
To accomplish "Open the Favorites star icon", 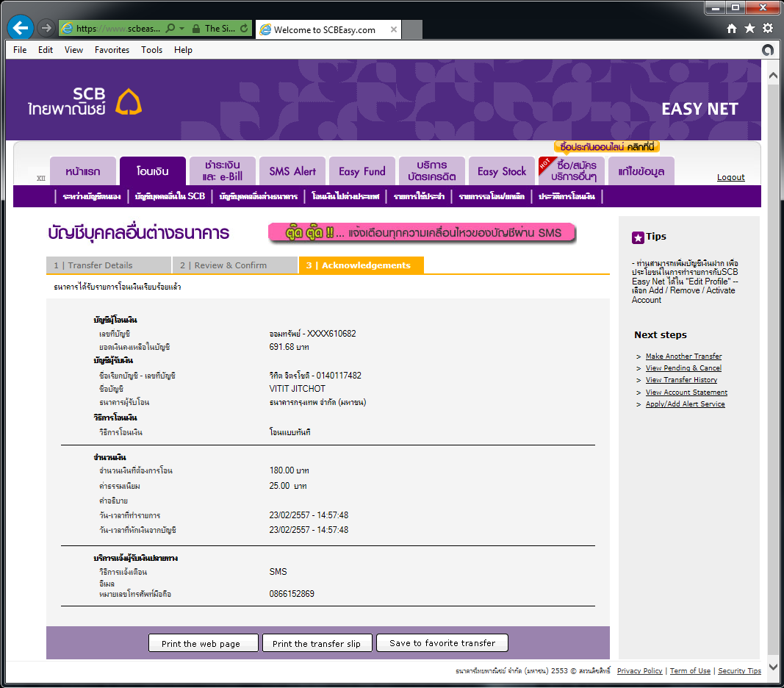I will [749, 29].
